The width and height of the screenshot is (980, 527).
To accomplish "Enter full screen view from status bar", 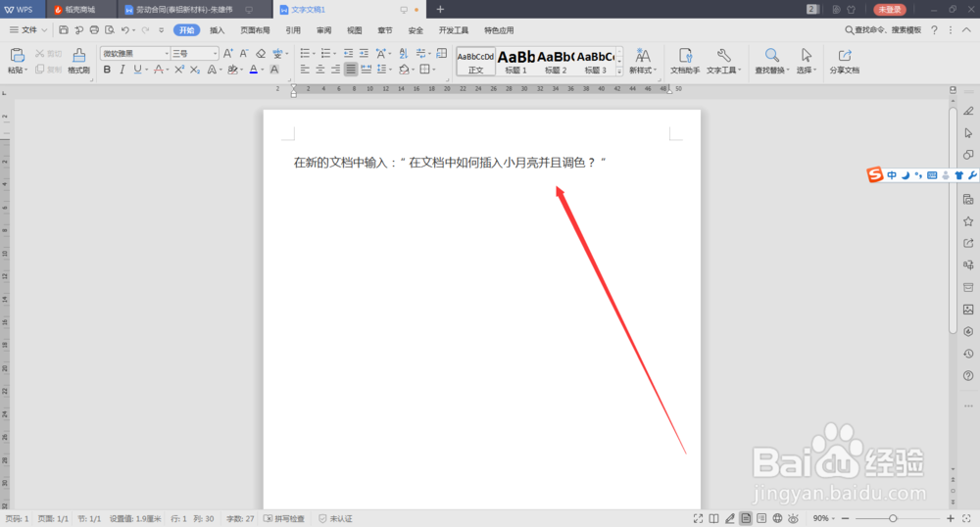I will pos(698,518).
